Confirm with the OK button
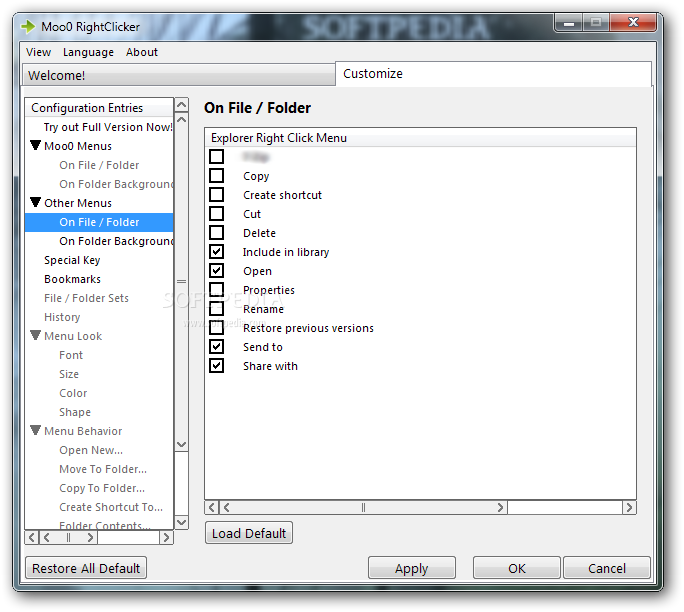Screen dimensions: 684x612 [x=517, y=568]
